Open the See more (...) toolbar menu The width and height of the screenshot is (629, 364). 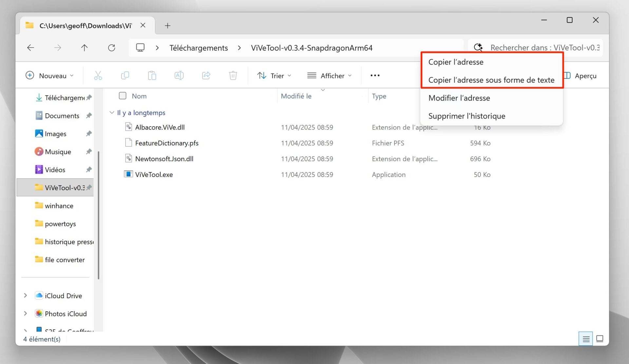[x=374, y=75]
